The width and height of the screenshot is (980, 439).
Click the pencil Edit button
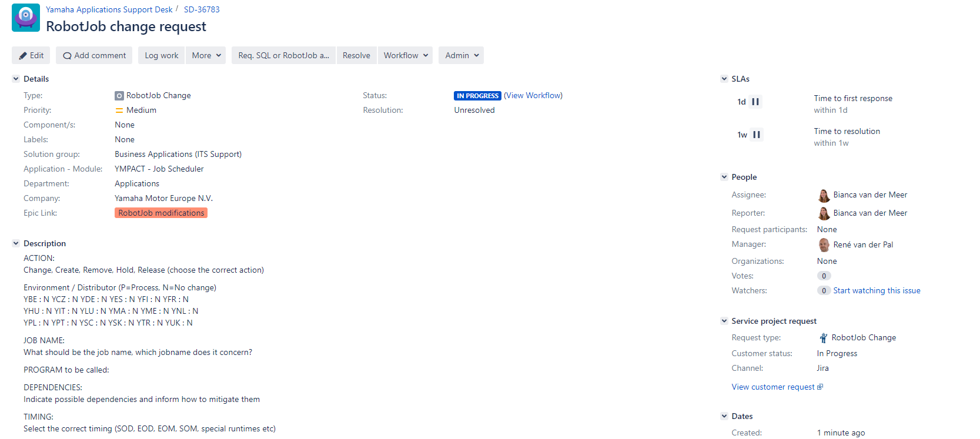click(31, 55)
